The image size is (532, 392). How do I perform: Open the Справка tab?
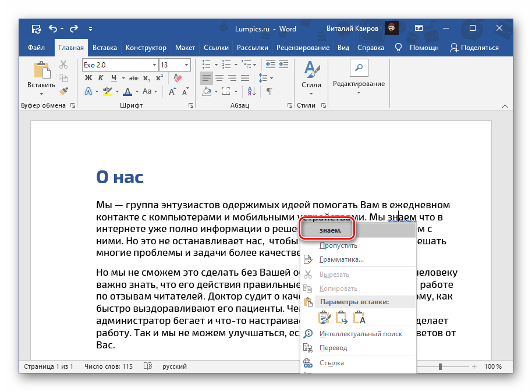[371, 48]
